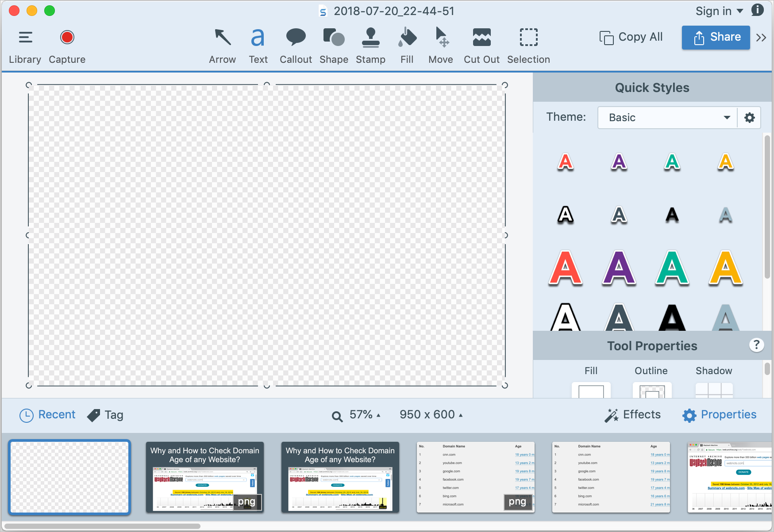
Task: Select the Move tool
Action: pos(440,44)
